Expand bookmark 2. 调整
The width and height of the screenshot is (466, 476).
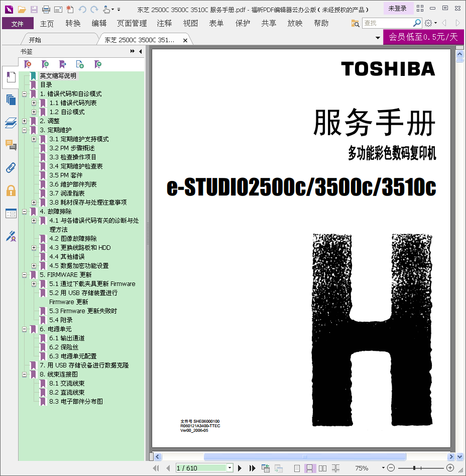[x=25, y=121]
